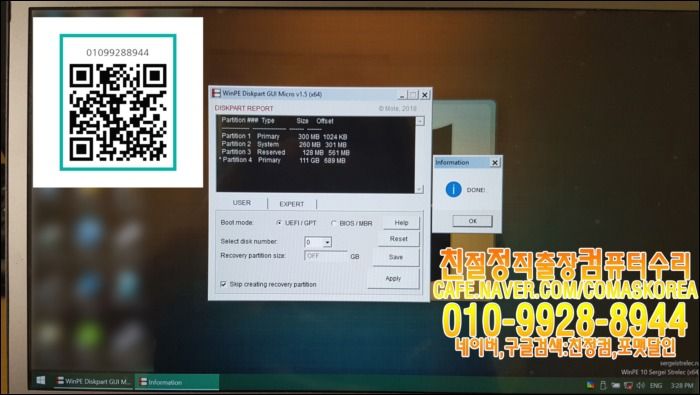This screenshot has height=395, width=700.
Task: Click the network tray icon
Action: tap(629, 385)
